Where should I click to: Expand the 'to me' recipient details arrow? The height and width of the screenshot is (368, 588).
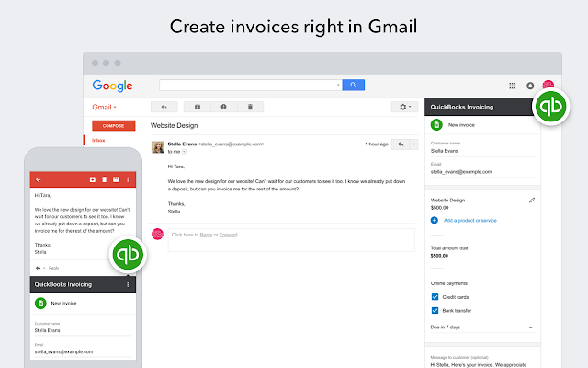pyautogui.click(x=184, y=152)
